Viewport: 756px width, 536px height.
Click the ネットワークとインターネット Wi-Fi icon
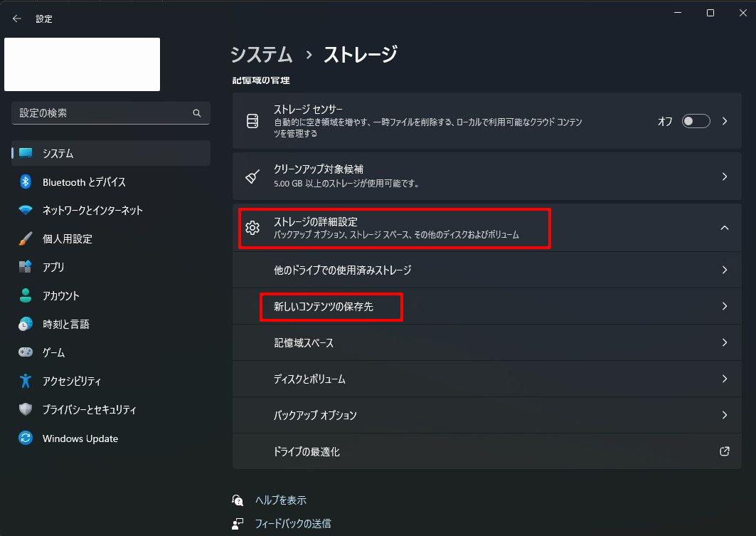pyautogui.click(x=26, y=211)
